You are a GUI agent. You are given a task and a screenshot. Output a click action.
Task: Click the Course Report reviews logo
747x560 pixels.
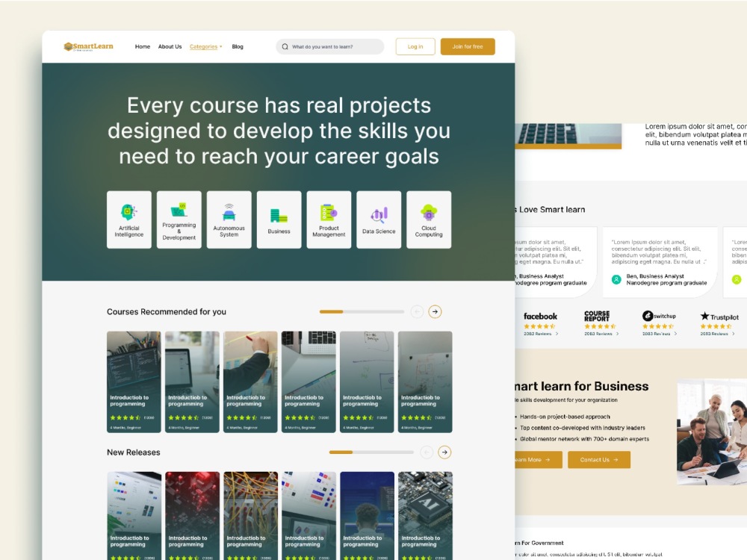597,316
